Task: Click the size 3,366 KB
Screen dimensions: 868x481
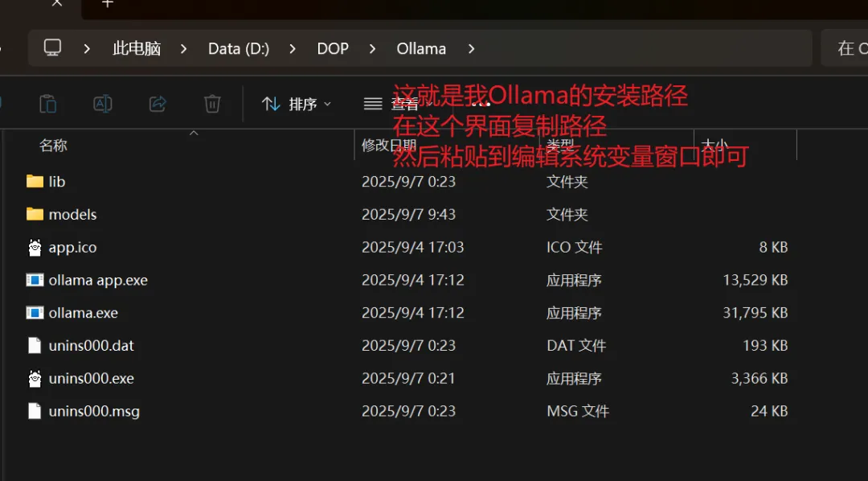Action: 759,379
